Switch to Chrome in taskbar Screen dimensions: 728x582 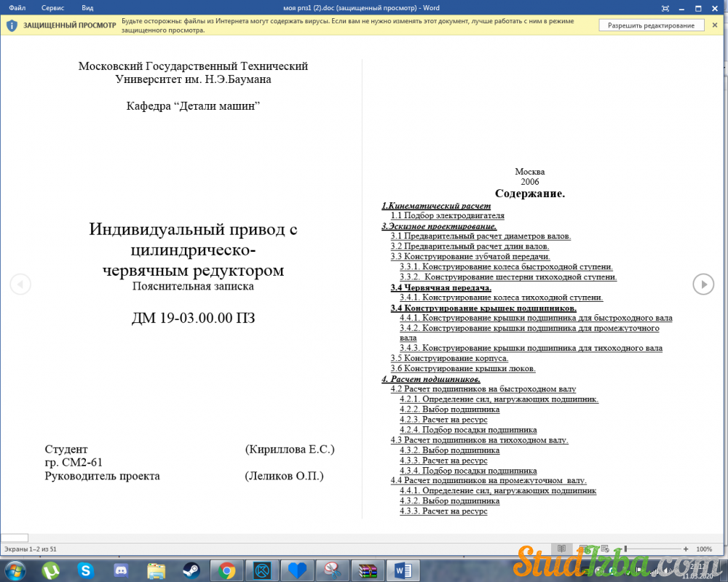pyautogui.click(x=226, y=570)
